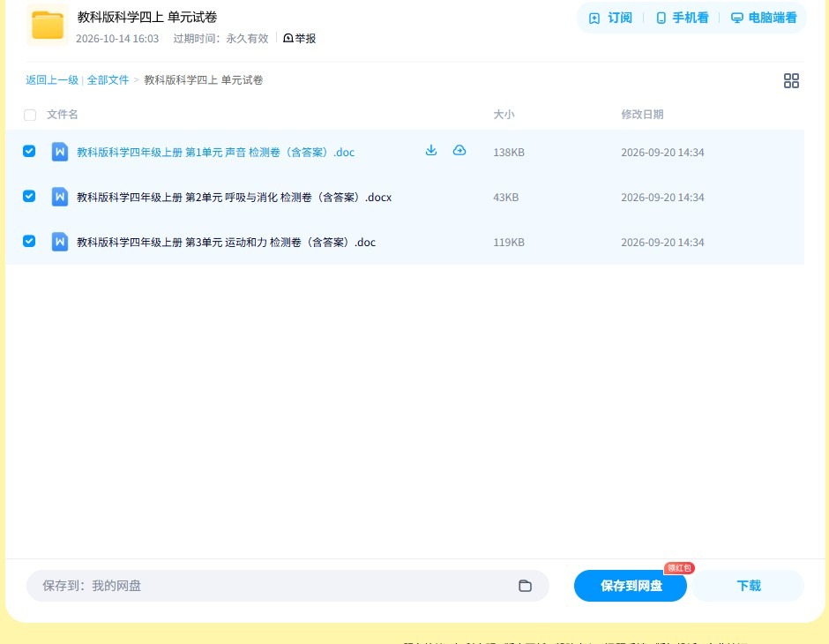Click the share title 教科版科学四上 单元试卷
Image resolution: width=829 pixels, height=644 pixels.
tap(147, 17)
